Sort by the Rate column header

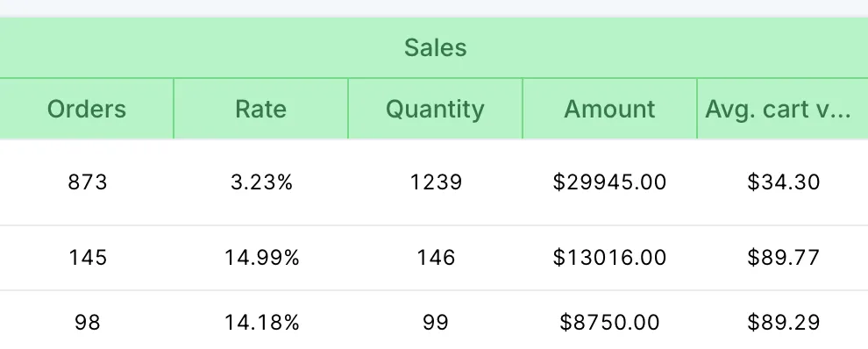click(x=260, y=109)
